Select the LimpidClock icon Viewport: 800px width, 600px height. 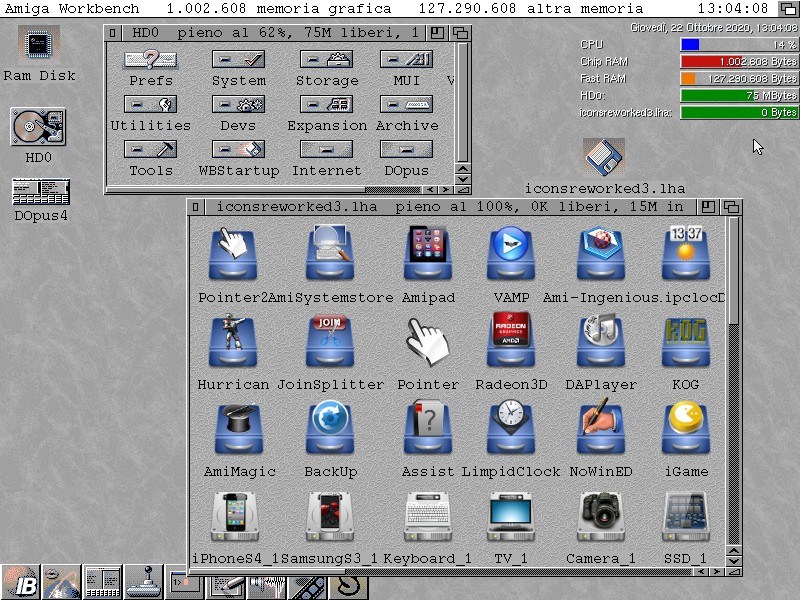(x=511, y=428)
